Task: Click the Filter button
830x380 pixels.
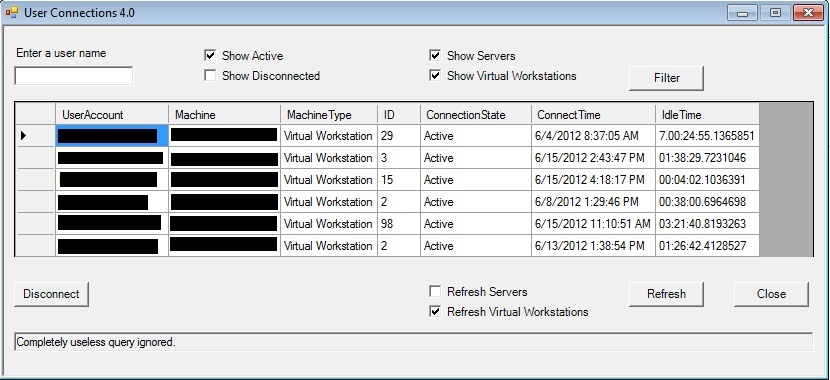Action: (x=666, y=78)
